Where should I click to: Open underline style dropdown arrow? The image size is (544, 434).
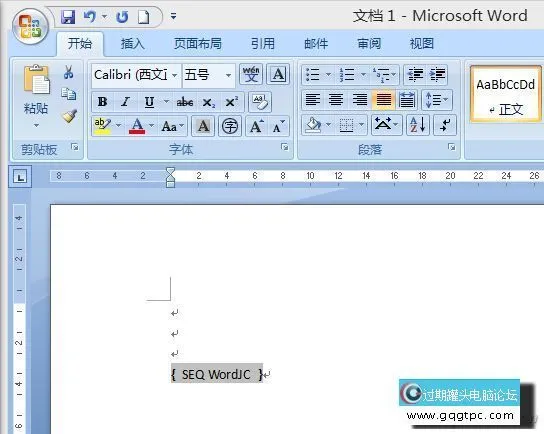coord(166,102)
